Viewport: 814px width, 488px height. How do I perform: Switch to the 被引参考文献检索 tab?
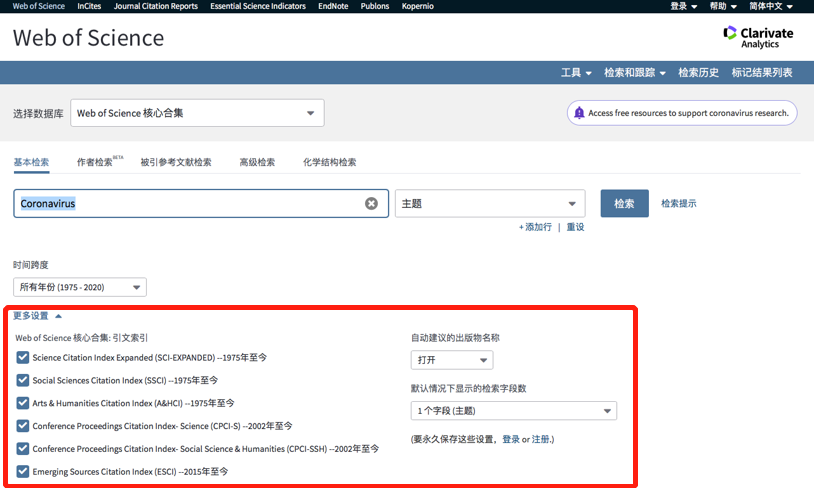point(176,162)
